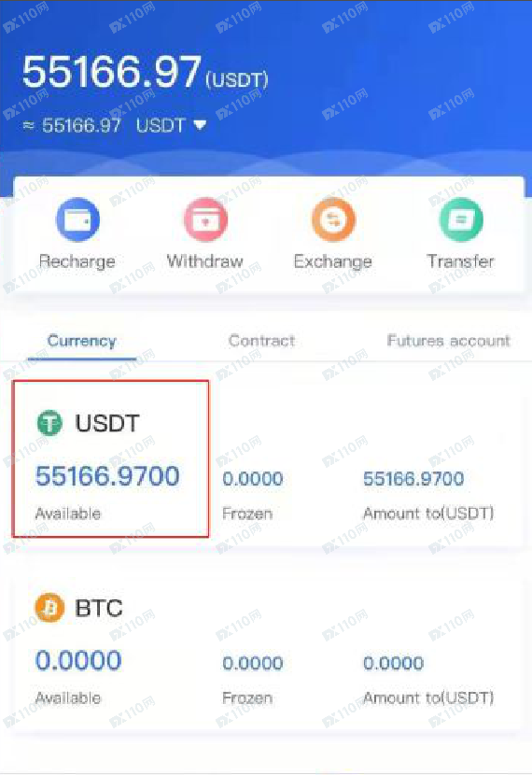This screenshot has width=532, height=775.
Task: Click the total balance 55166.97 in the header
Action: [112, 72]
